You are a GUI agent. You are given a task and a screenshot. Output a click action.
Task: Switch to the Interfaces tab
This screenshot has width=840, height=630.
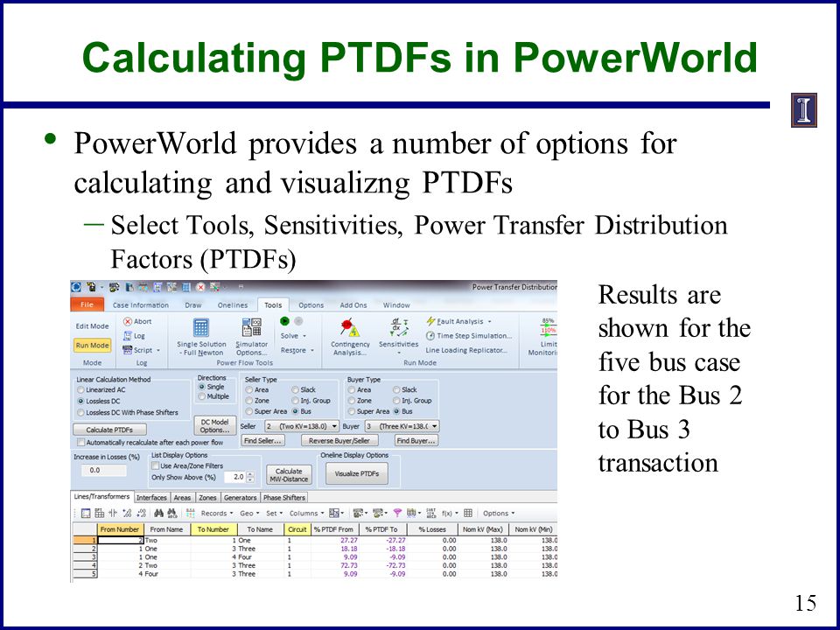click(151, 498)
